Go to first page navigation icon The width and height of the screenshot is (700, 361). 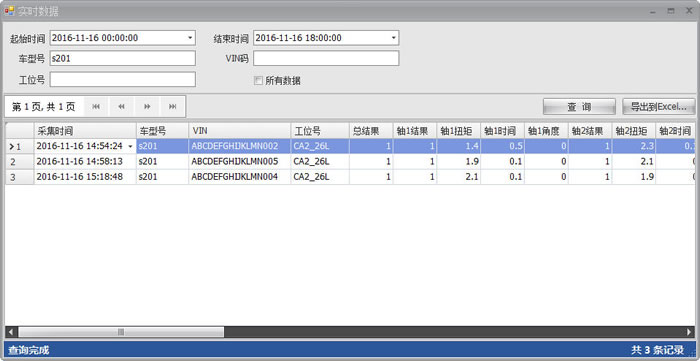point(96,107)
